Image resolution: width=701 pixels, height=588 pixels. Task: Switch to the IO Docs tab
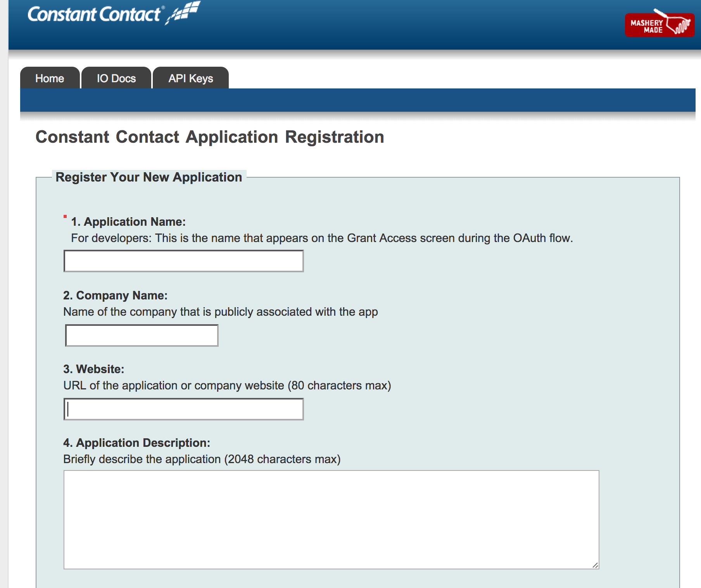pos(116,78)
